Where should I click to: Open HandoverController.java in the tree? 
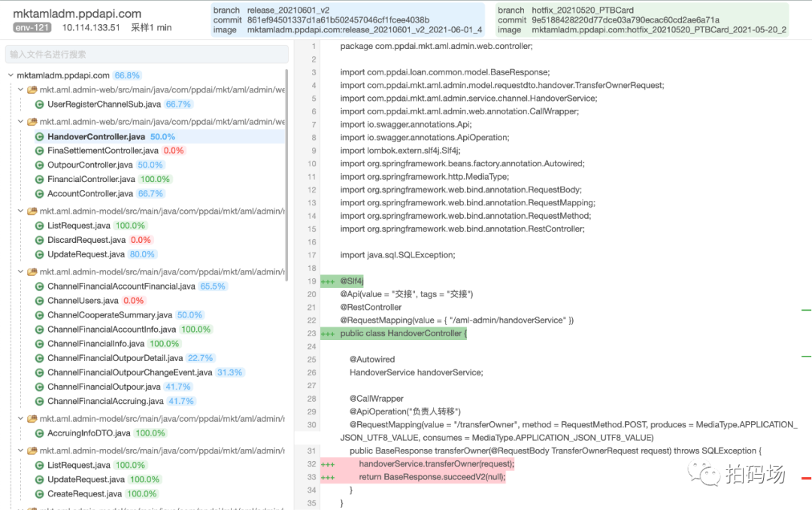pos(96,137)
